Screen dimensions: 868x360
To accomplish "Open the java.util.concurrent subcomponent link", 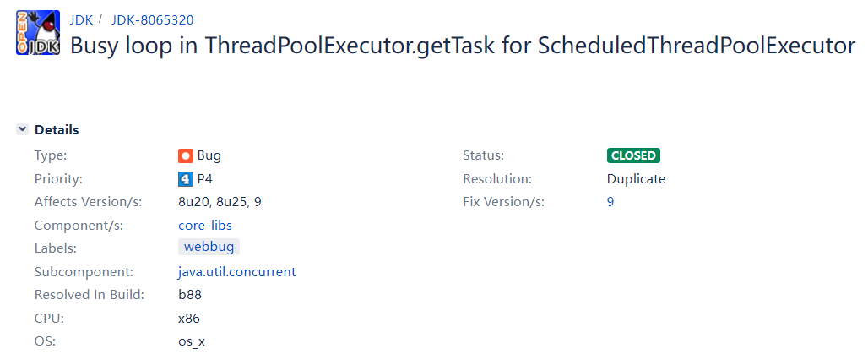I will pyautogui.click(x=237, y=272).
